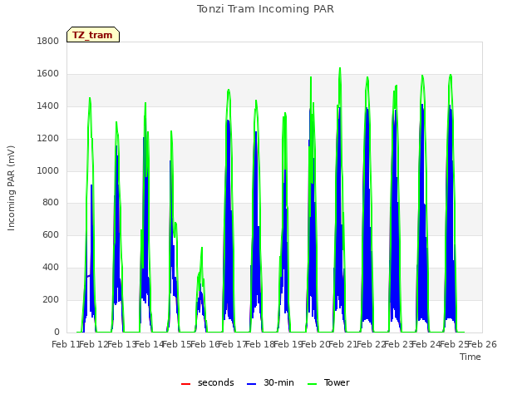
Task: Click the chart title Tonzi Tram Incoming PAR
Action: point(265,9)
